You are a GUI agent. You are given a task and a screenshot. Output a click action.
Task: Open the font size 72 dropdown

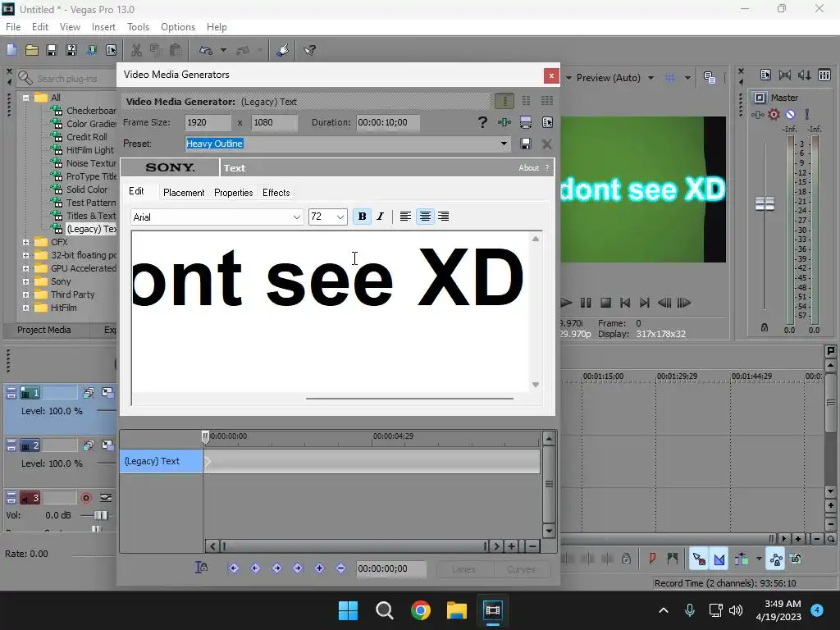pos(340,217)
